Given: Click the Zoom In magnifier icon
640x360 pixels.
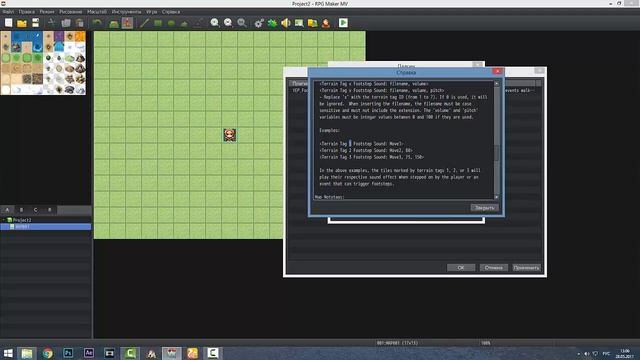Looking at the screenshot, I should pyautogui.click(x=215, y=23).
